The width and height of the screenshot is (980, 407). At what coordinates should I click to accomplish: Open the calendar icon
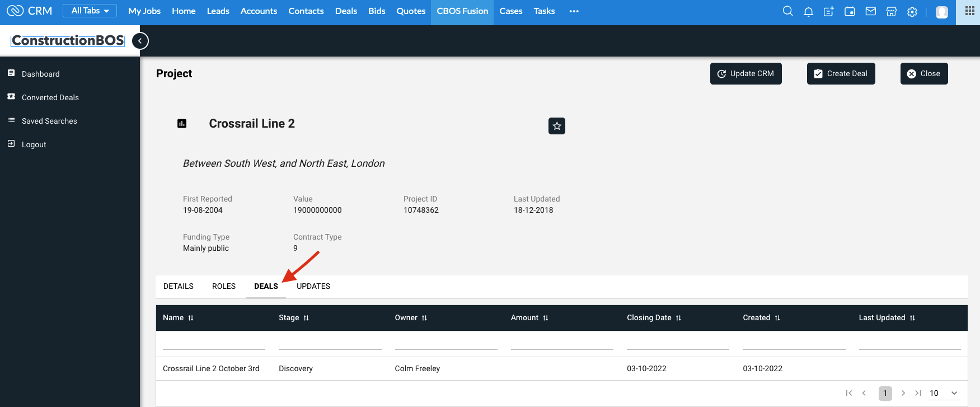(x=850, y=11)
